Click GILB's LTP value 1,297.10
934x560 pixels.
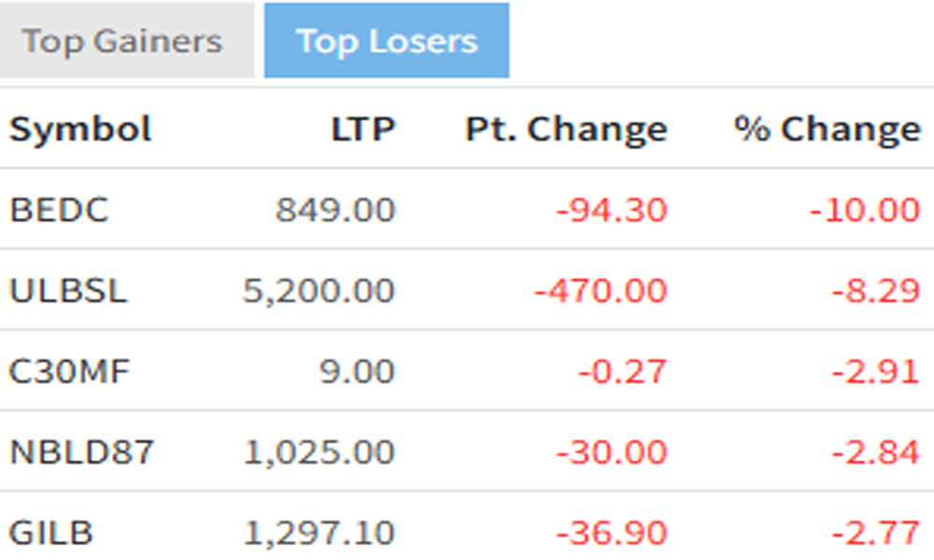point(318,534)
